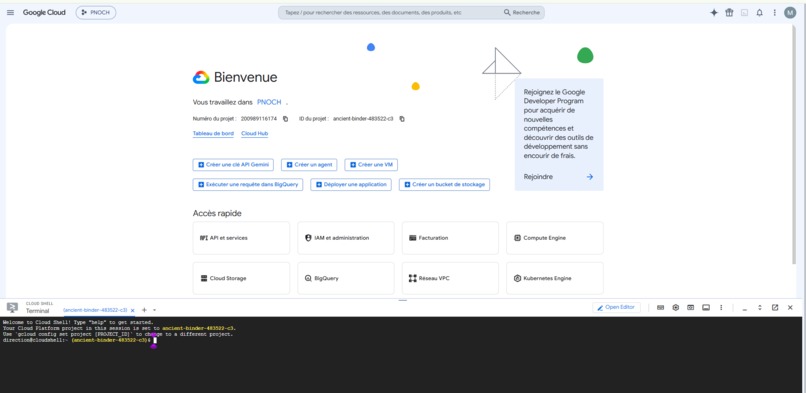
Task: Open the PNOCH project selector
Action: 96,12
